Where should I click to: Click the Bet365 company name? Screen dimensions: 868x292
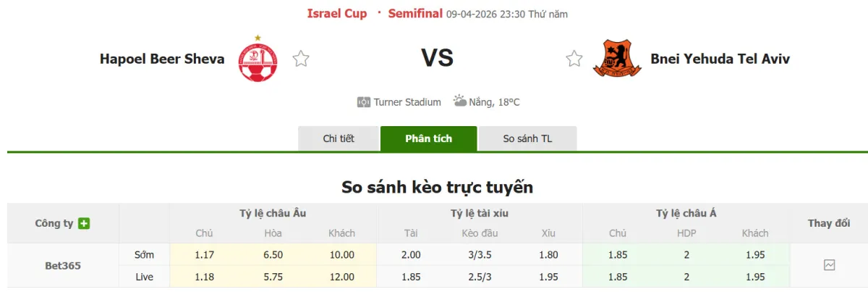tap(63, 265)
